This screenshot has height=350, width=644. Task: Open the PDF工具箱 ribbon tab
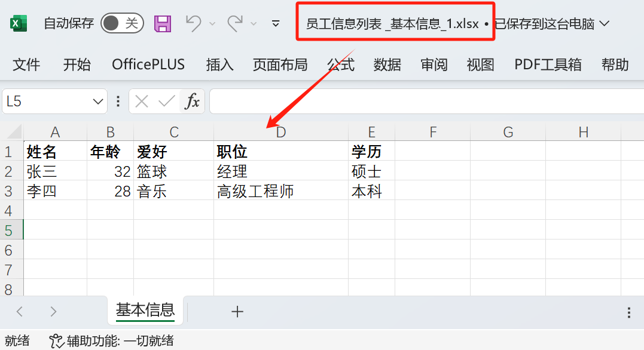(x=547, y=64)
